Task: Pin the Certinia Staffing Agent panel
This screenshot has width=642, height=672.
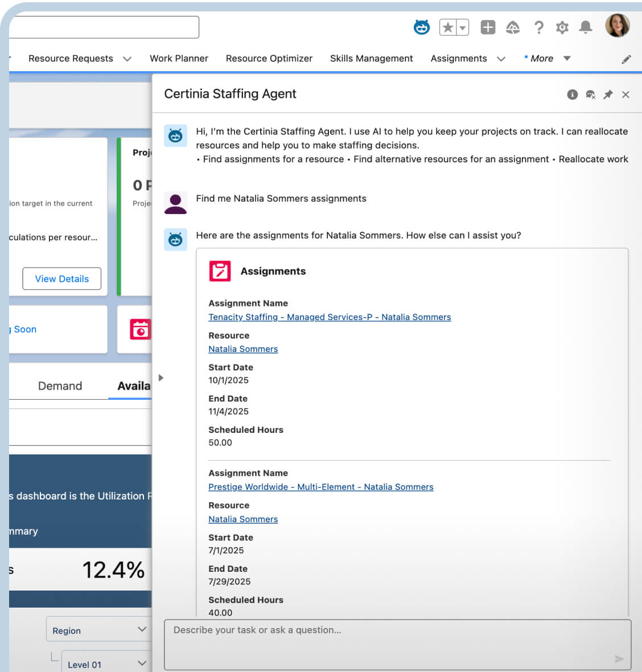Action: point(608,95)
